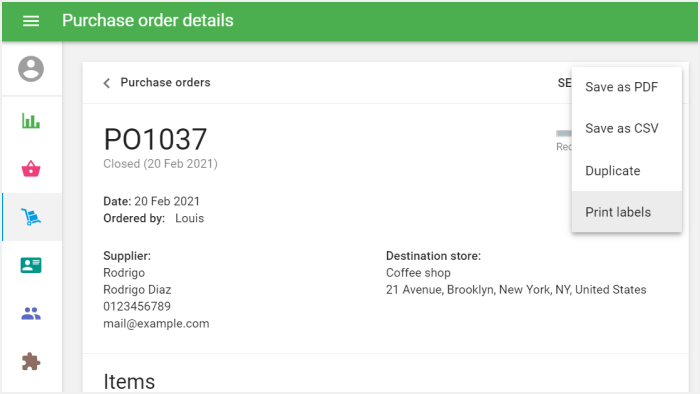Click the partially hidden SE button
Viewport: 700px width, 394px height.
pos(564,83)
